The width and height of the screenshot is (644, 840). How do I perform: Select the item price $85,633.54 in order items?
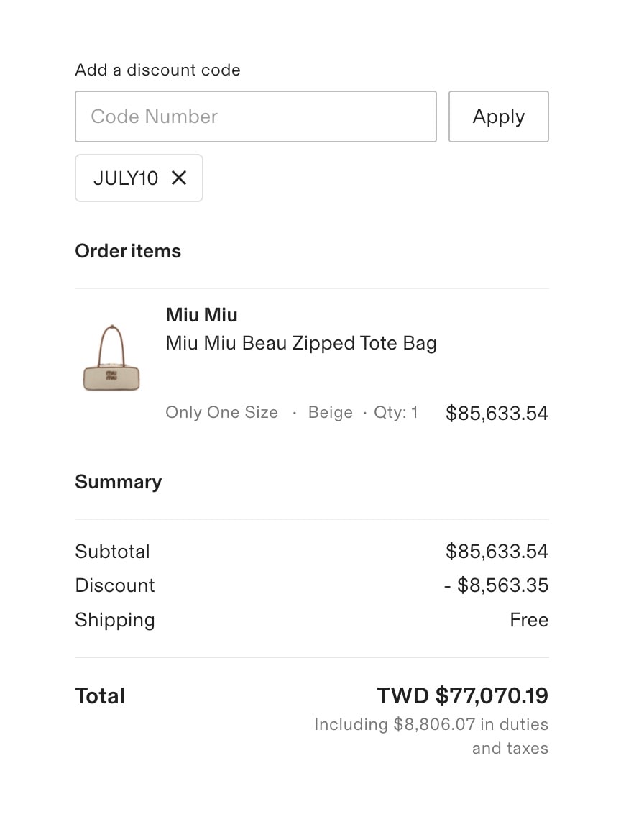(x=497, y=413)
